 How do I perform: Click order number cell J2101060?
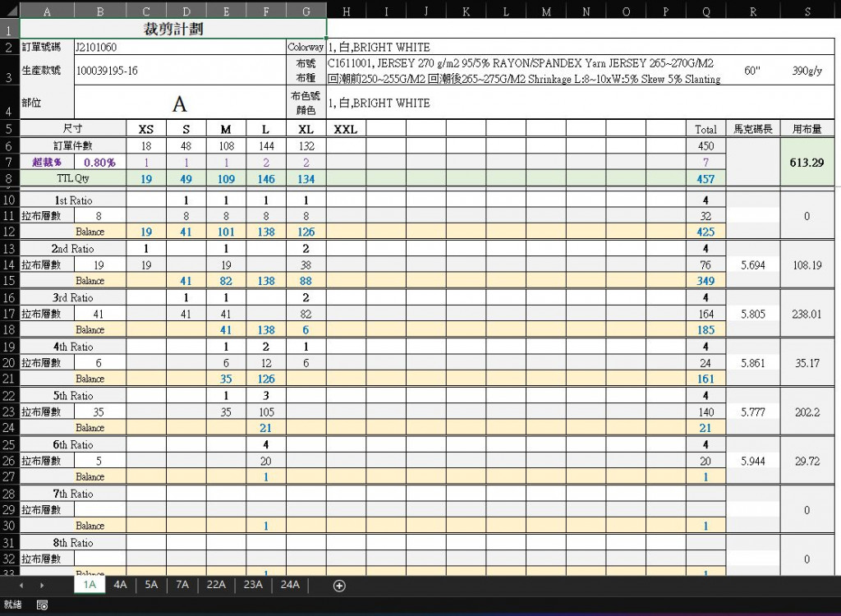(180, 47)
